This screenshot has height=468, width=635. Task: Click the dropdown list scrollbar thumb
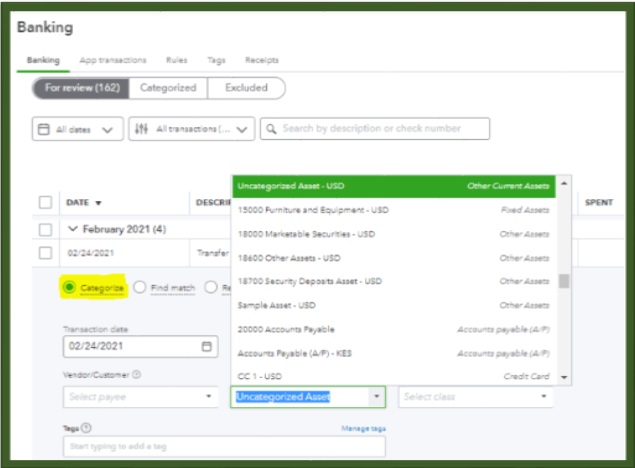pos(564,281)
